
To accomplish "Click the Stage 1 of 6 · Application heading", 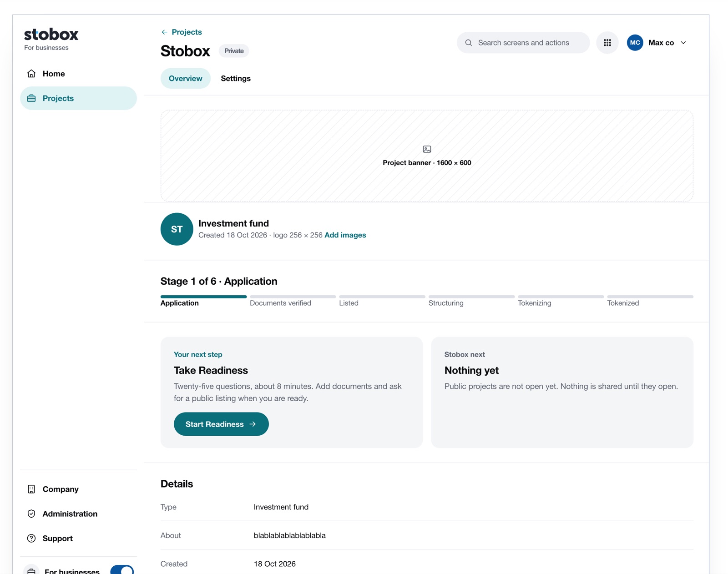I will click(219, 281).
